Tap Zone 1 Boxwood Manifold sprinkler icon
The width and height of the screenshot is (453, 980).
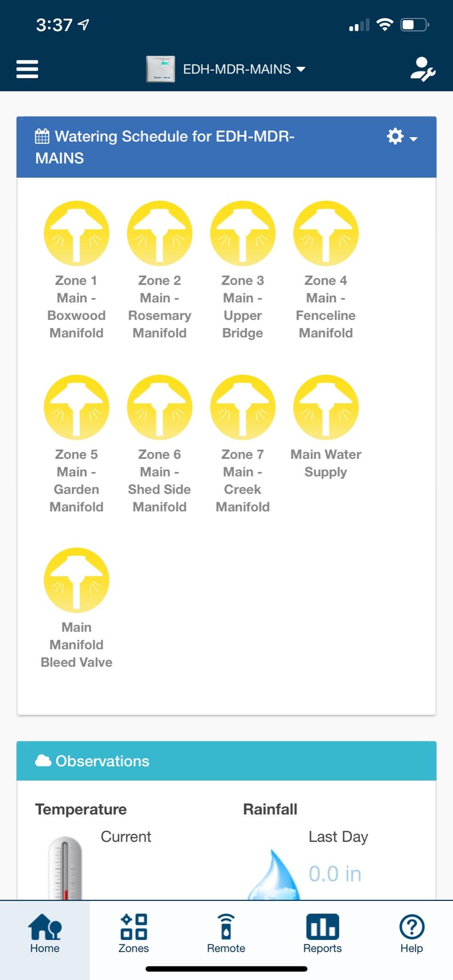[x=76, y=233]
